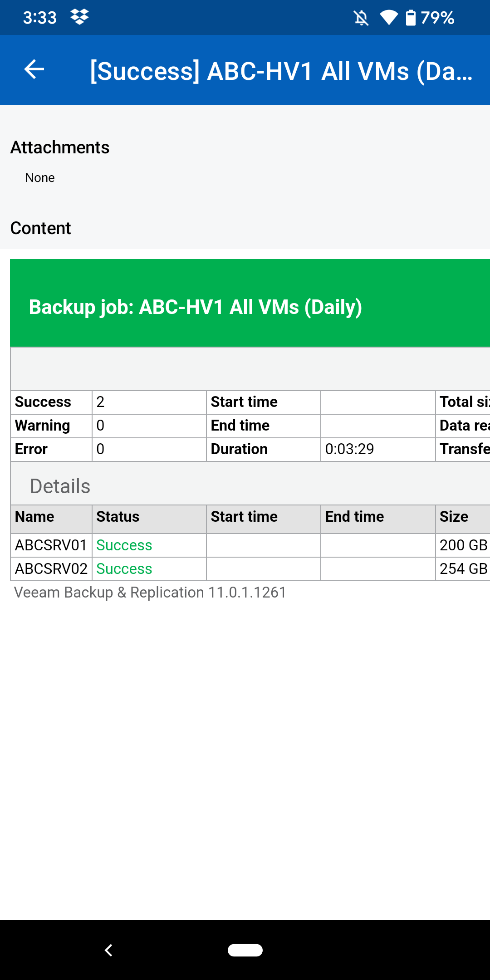This screenshot has width=490, height=980.
Task: Tap Success status for ABCSRV01
Action: [x=124, y=545]
